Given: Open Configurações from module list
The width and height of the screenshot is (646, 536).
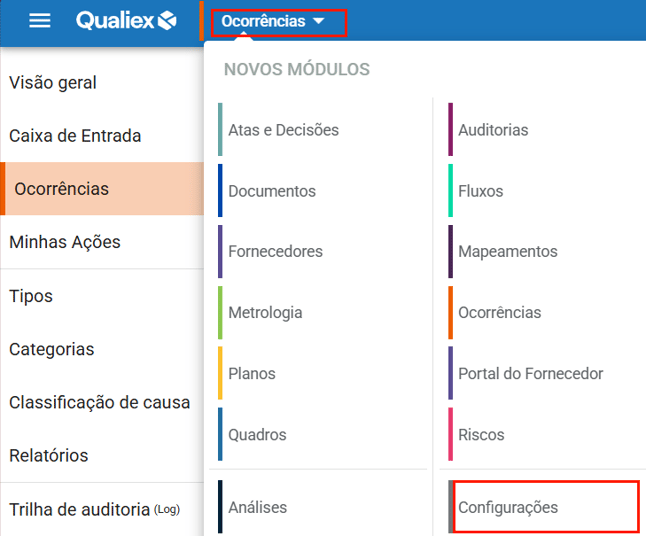Looking at the screenshot, I should pyautogui.click(x=508, y=508).
